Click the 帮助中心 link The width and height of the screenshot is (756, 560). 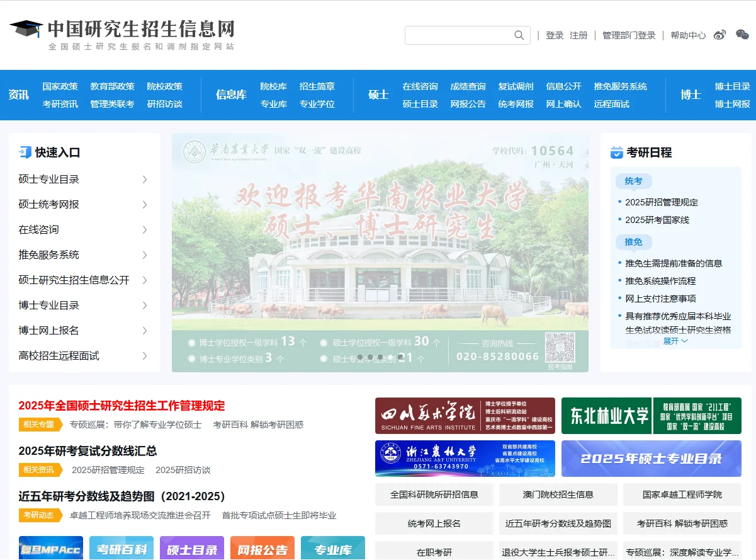click(x=689, y=36)
